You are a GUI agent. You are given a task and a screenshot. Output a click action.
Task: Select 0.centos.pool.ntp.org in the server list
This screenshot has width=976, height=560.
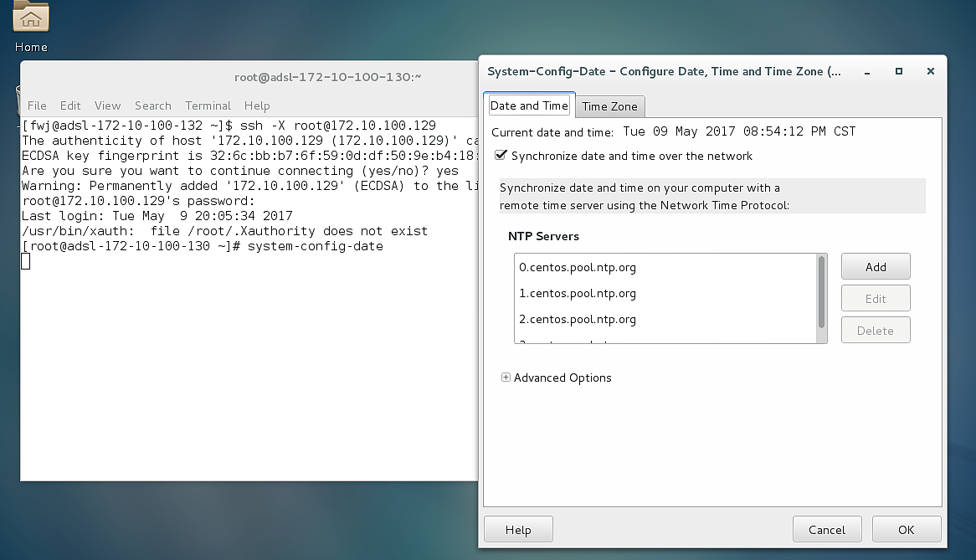pos(578,268)
